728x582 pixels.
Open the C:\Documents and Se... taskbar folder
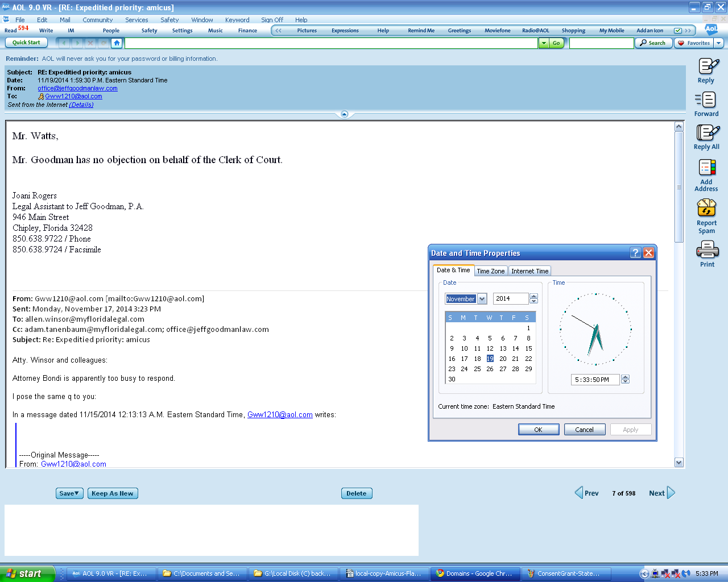[x=202, y=573]
